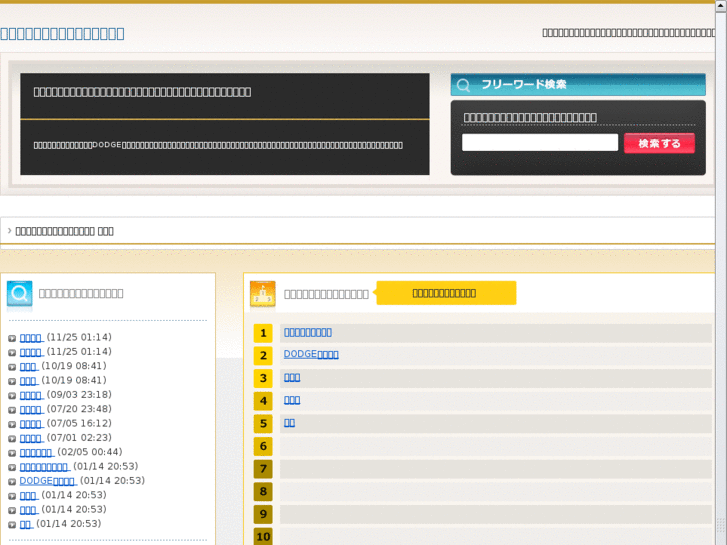Image resolution: width=727 pixels, height=545 pixels.
Task: Click the breadcrumb chevron arrow below the banner
Action: [9, 231]
